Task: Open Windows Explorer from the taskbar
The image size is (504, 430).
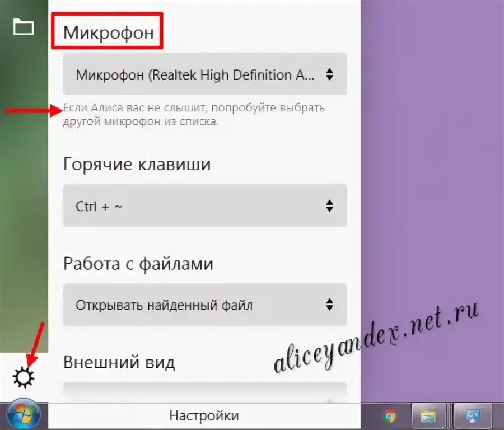Action: [x=428, y=417]
